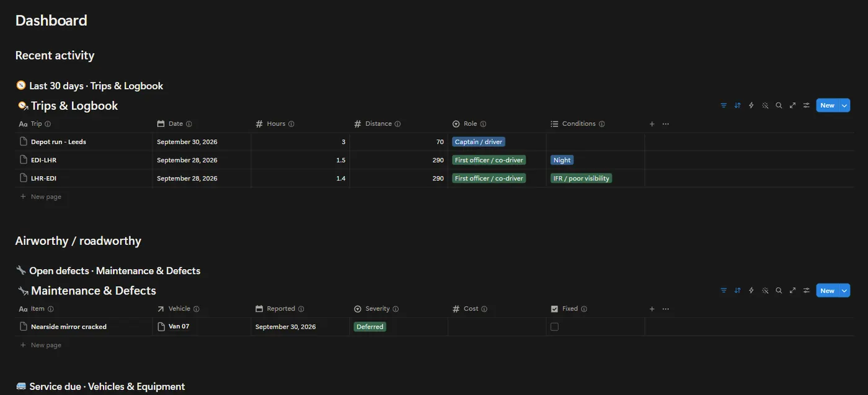
Task: Search within the Trips & Logbook table
Action: 779,105
